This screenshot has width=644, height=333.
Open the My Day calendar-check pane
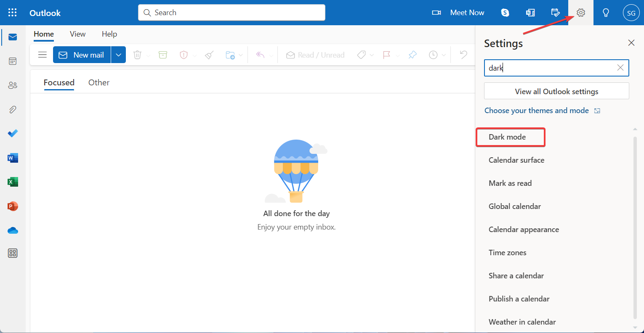[556, 13]
